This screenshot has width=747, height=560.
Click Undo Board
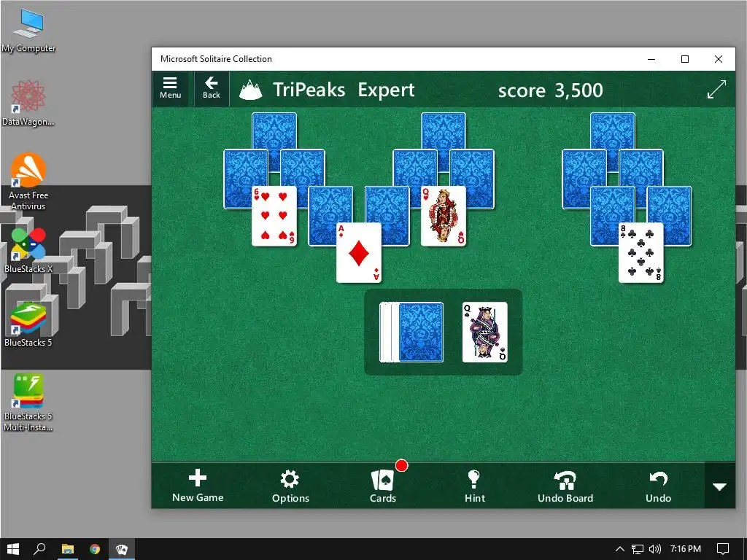tap(565, 486)
